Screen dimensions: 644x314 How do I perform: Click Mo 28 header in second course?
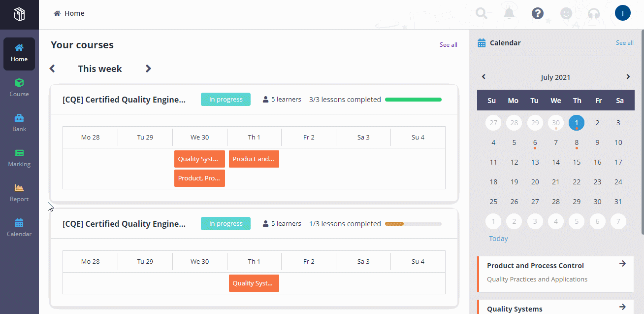coord(91,261)
